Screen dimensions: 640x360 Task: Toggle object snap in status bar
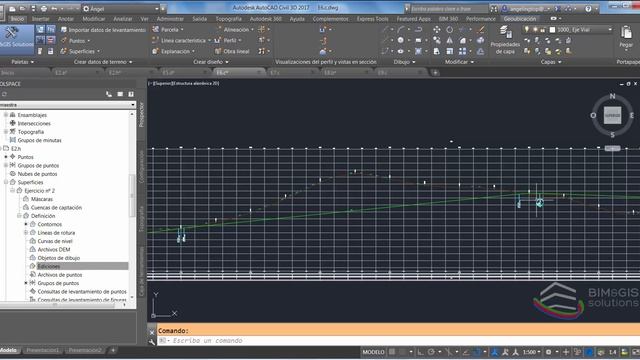click(477, 352)
